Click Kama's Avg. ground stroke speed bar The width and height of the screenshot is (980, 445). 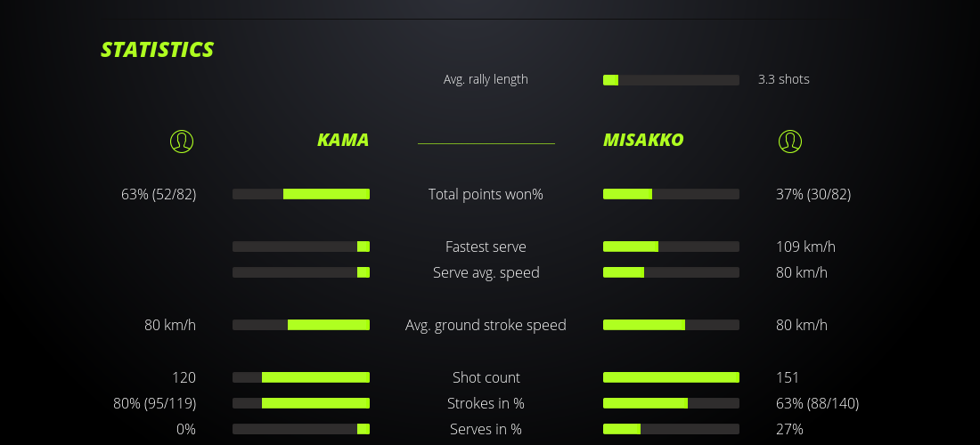click(301, 325)
